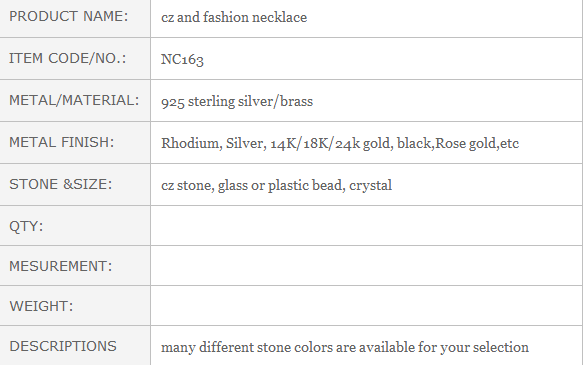Click the PRODUCT NAME label cell

click(x=75, y=17)
